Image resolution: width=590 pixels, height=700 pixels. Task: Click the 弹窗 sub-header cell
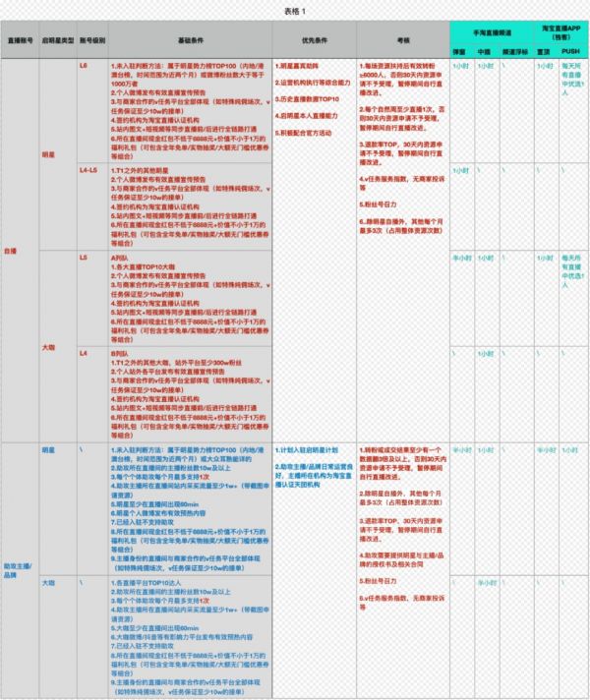point(461,48)
